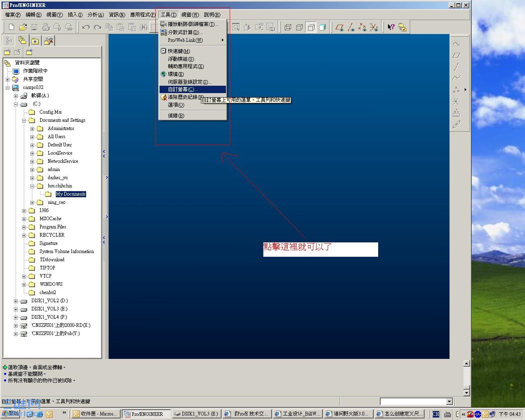
Task: Switch to the Model Tree navigator tab
Action: (x=9, y=41)
